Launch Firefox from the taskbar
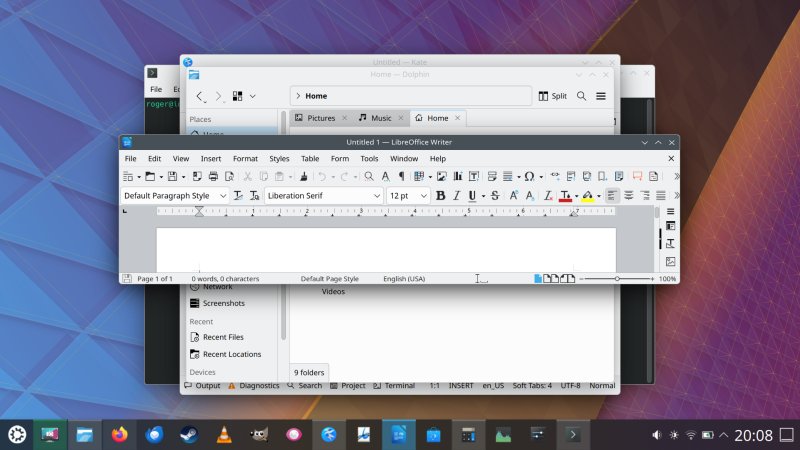The height and width of the screenshot is (450, 800). (119, 435)
